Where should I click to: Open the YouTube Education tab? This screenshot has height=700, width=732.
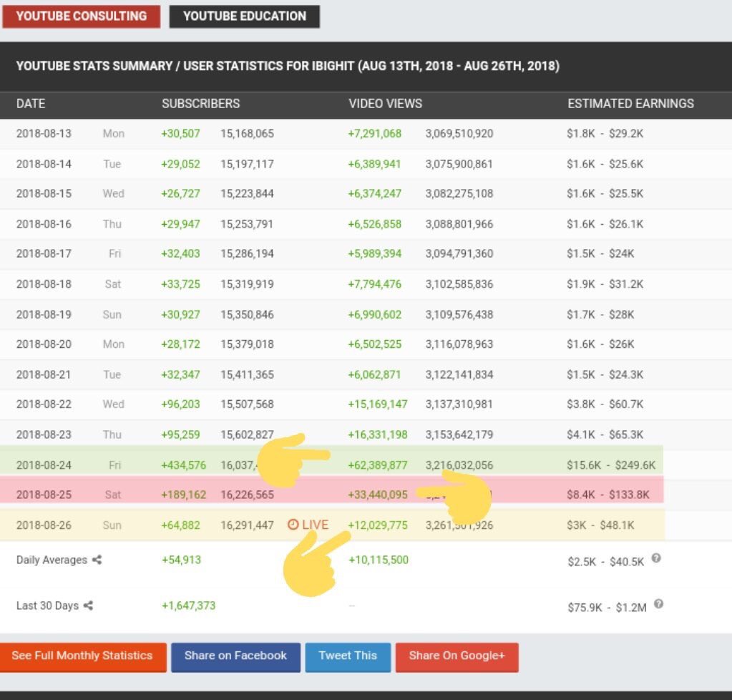coord(245,16)
